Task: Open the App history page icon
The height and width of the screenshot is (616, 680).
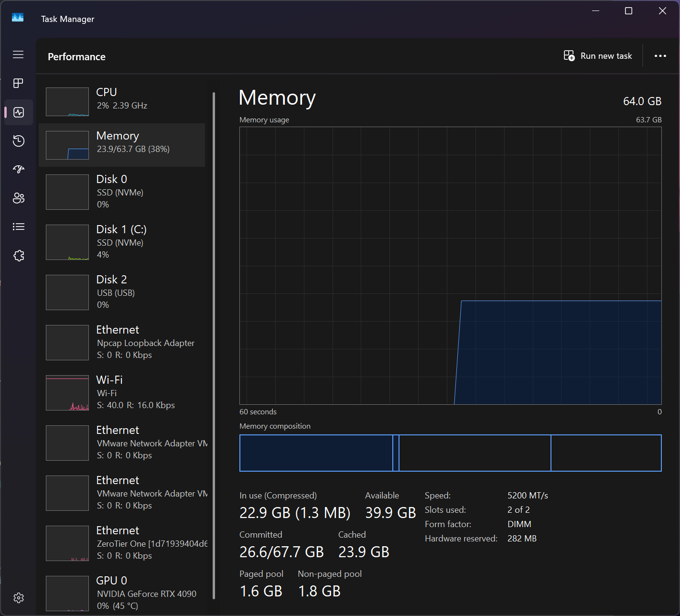Action: coord(19,141)
